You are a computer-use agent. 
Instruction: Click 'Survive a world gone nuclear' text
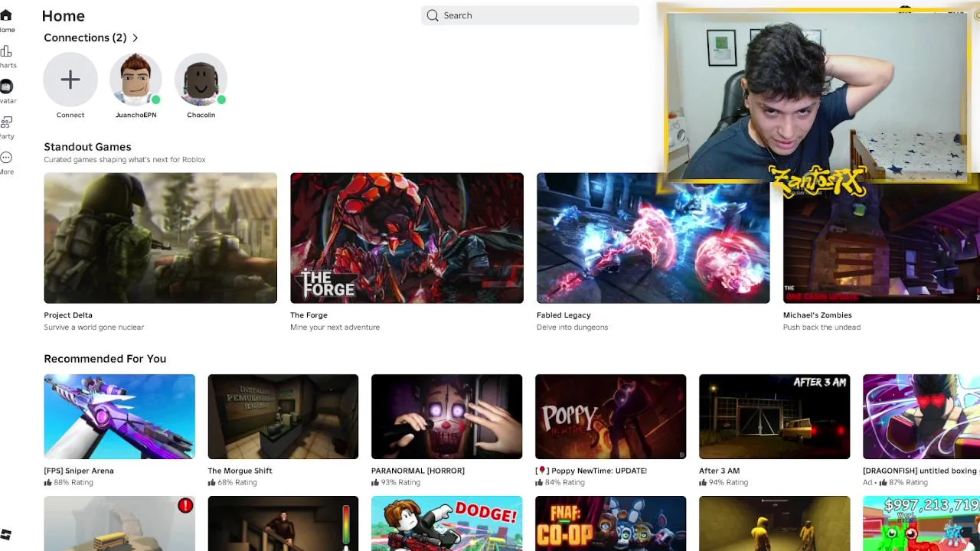coord(93,328)
